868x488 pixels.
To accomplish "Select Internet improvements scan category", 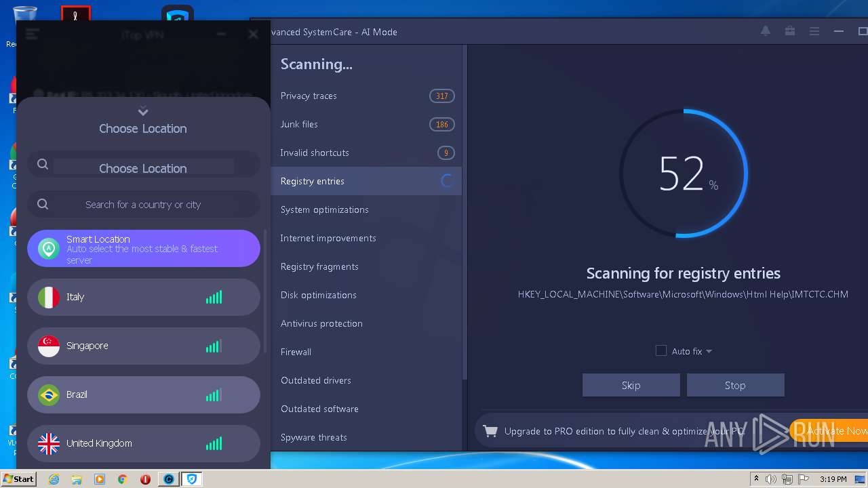I will 366,238.
